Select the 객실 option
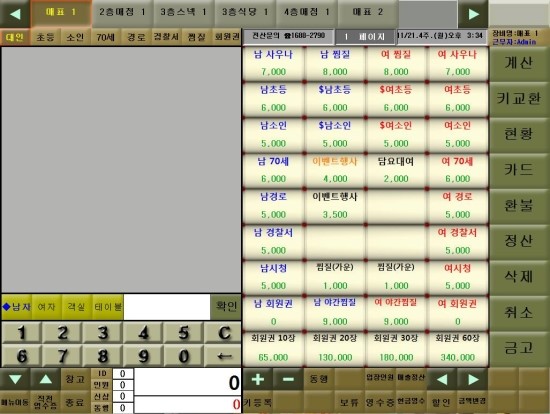 tap(77, 307)
